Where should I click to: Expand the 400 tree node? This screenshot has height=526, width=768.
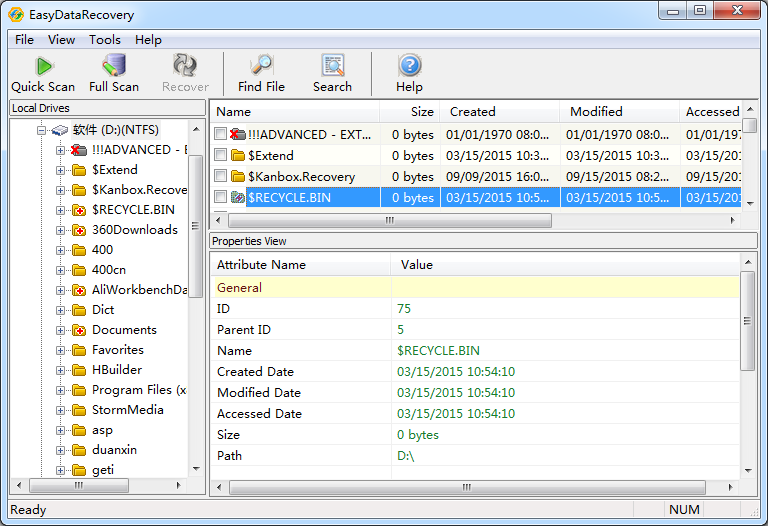click(60, 251)
